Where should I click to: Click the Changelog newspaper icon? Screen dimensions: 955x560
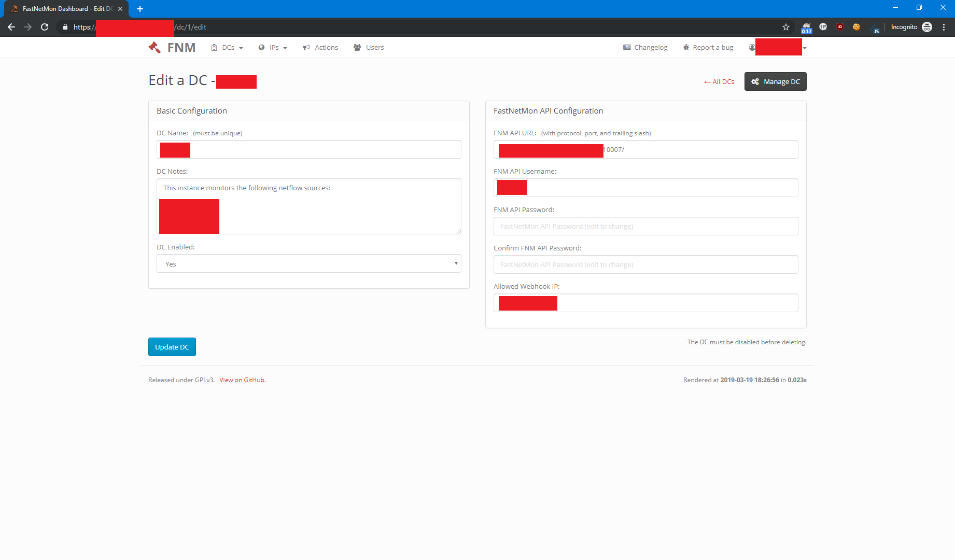627,47
